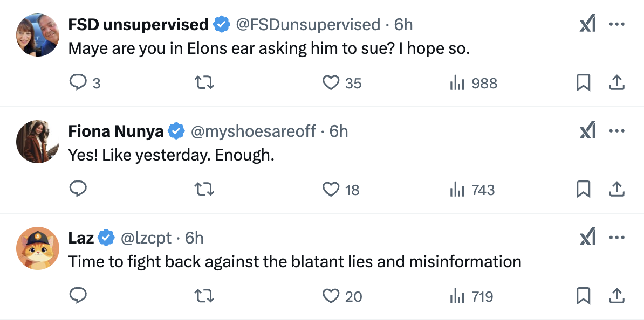
Task: Like Fiona Nunya's tweet with 18 likes
Action: [330, 189]
